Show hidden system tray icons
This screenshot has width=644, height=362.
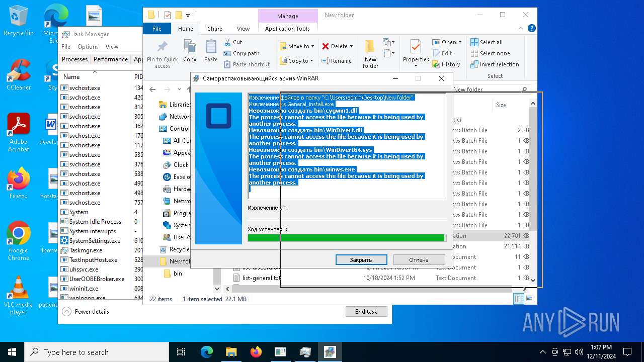coord(542,352)
